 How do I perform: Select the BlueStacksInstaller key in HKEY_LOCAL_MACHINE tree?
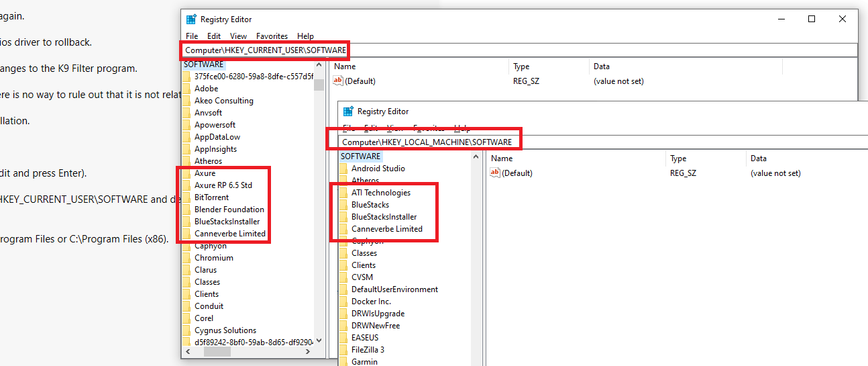coord(384,217)
